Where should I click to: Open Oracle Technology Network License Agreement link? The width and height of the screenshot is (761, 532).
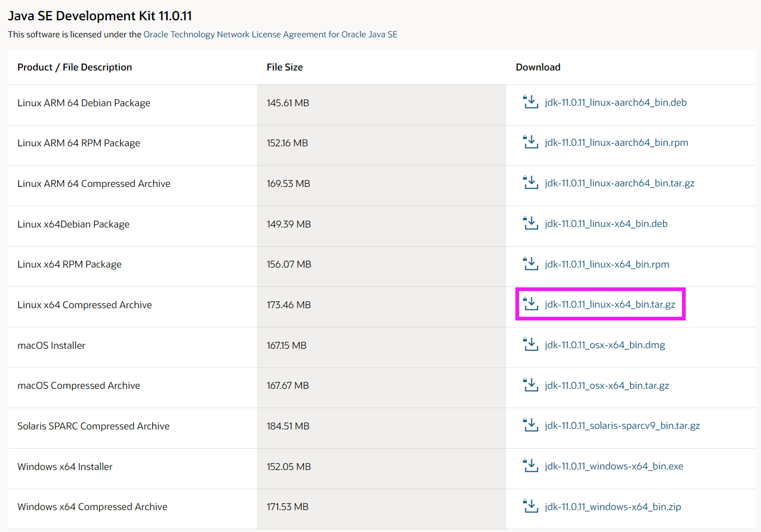270,34
